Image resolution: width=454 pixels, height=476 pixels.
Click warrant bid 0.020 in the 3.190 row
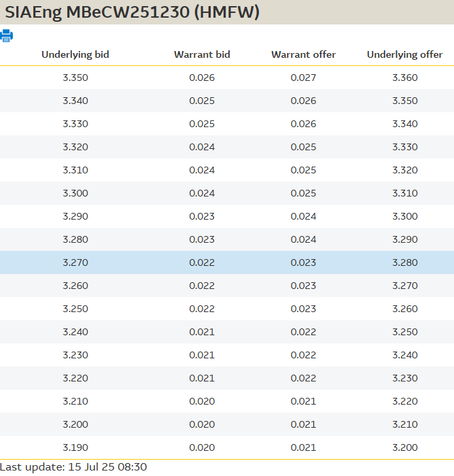pyautogui.click(x=202, y=447)
